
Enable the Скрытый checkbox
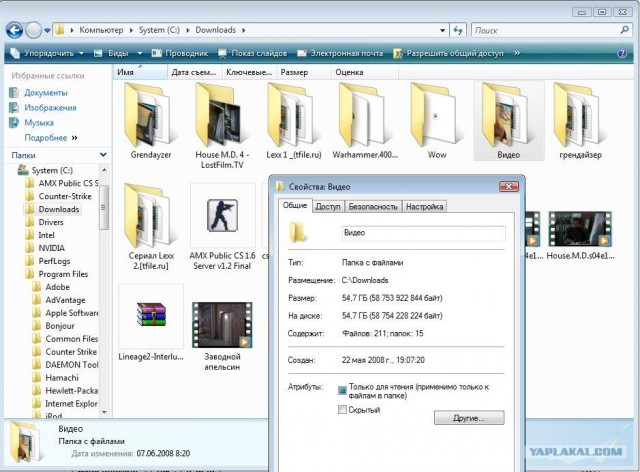coord(342,410)
